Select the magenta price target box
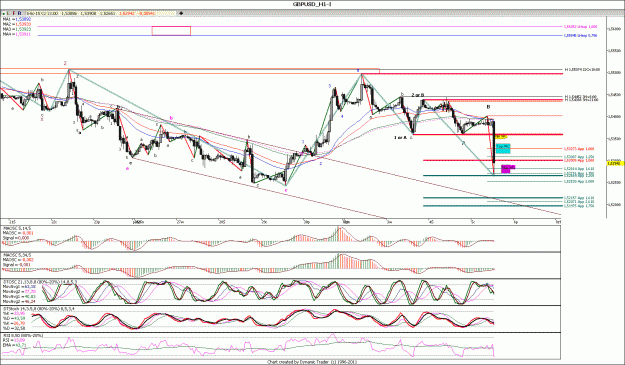Screen dimensions: 625x365 507,169
